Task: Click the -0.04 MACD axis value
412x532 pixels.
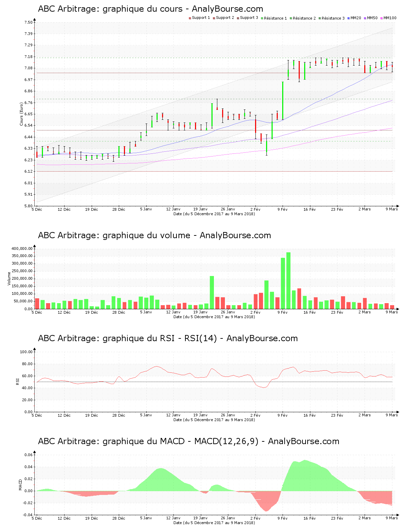Action: pos(28,515)
